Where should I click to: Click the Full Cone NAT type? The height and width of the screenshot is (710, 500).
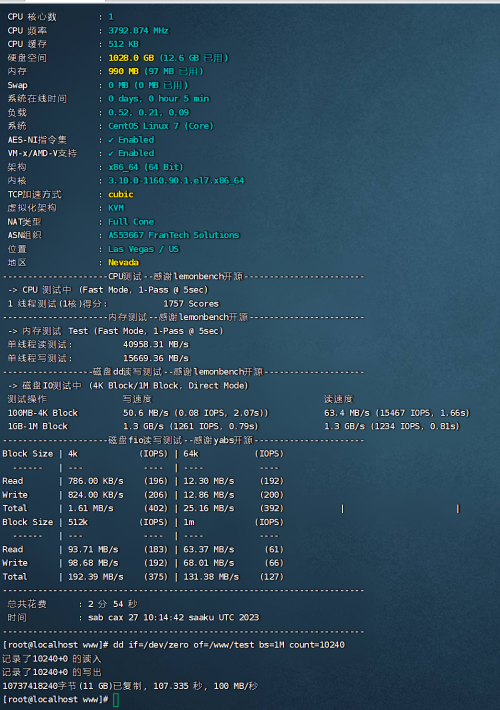click(131, 222)
